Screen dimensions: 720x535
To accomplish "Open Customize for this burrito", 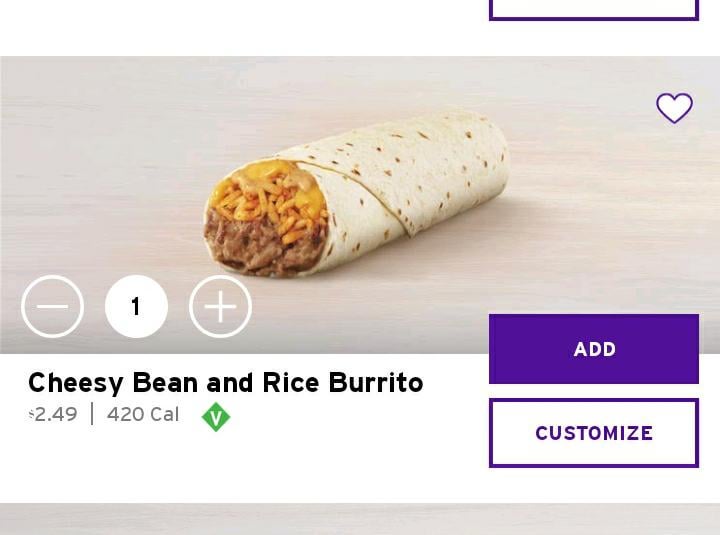I will click(x=594, y=433).
